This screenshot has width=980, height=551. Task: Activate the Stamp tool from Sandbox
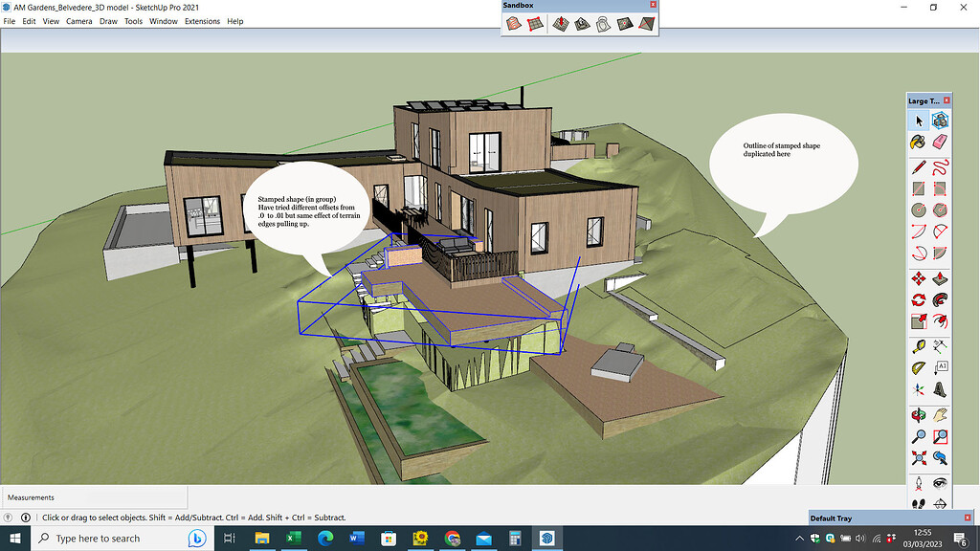click(x=580, y=22)
